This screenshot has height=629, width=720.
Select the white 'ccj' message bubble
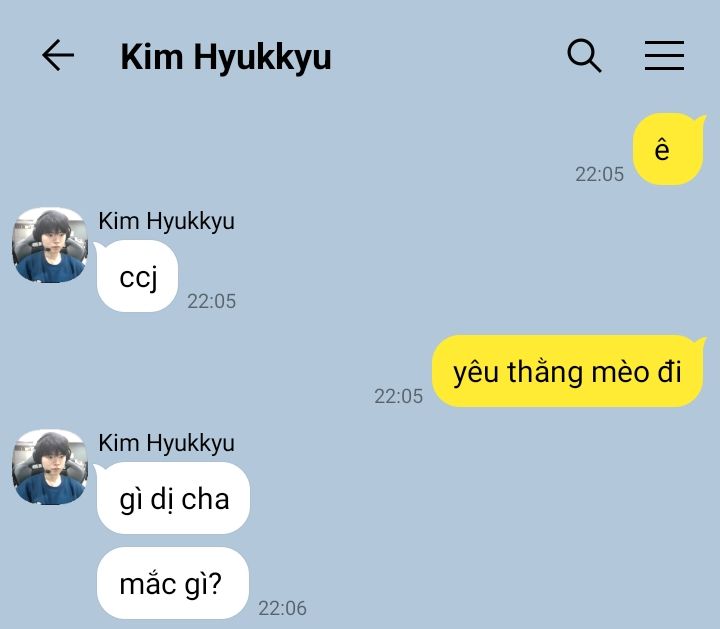click(x=137, y=276)
